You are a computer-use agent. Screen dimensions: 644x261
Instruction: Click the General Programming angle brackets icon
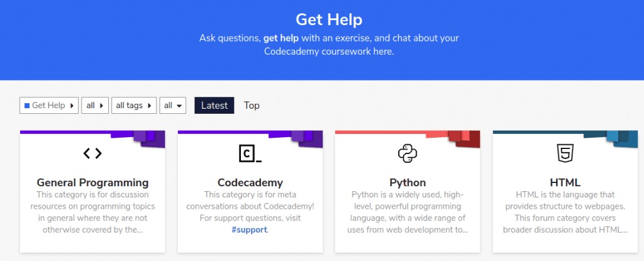92,153
